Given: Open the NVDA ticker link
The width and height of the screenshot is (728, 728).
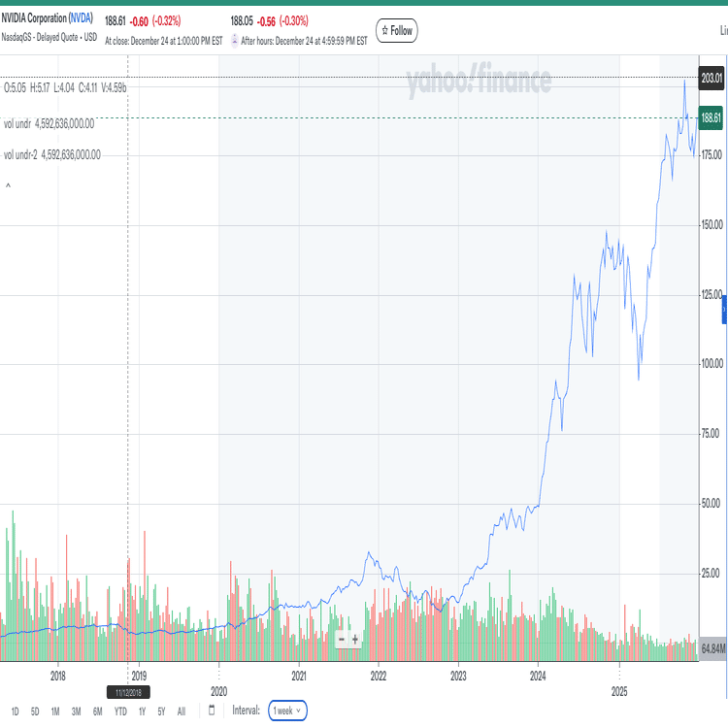Looking at the screenshot, I should (81, 18).
